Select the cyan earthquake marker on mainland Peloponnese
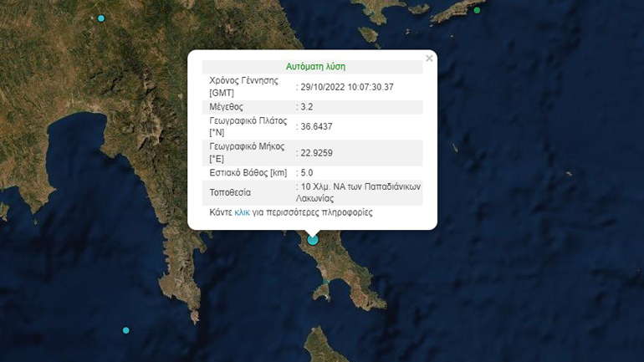The width and height of the screenshot is (644, 362). [101, 18]
